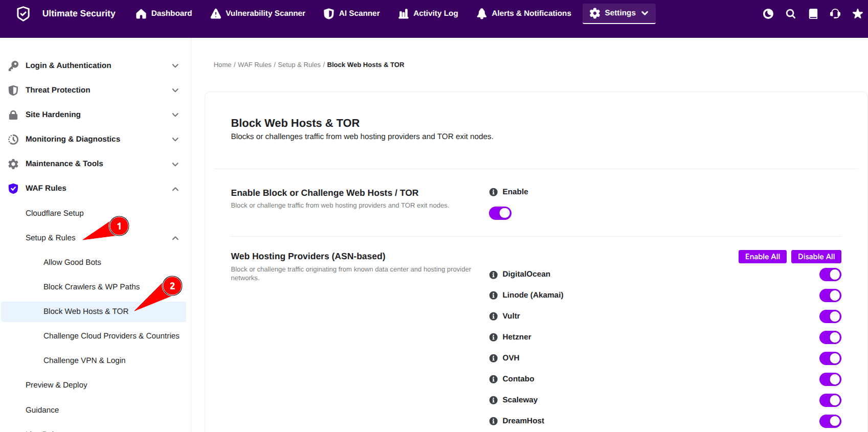The width and height of the screenshot is (868, 432).
Task: Open the search magnifier icon
Action: coord(791,14)
